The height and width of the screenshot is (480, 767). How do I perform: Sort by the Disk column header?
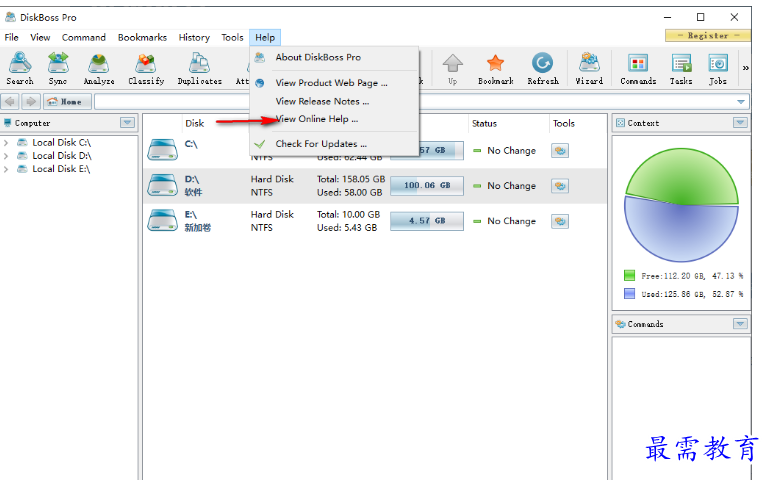coord(195,123)
